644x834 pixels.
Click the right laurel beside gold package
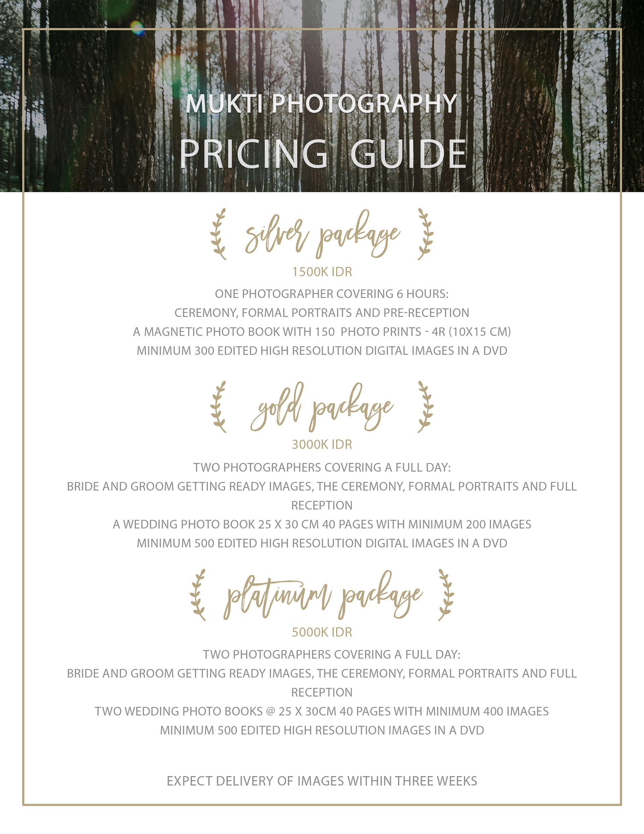tap(426, 407)
